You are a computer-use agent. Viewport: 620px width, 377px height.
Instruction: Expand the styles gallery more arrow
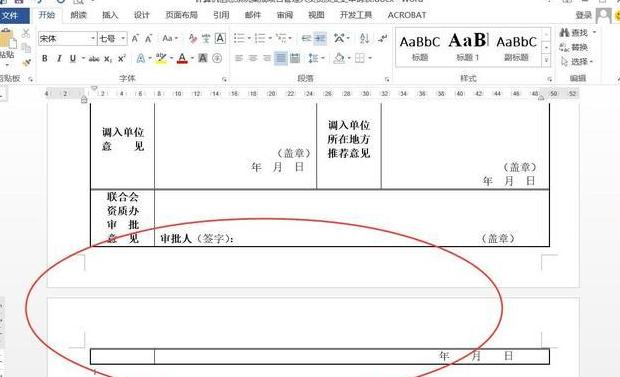click(x=546, y=61)
